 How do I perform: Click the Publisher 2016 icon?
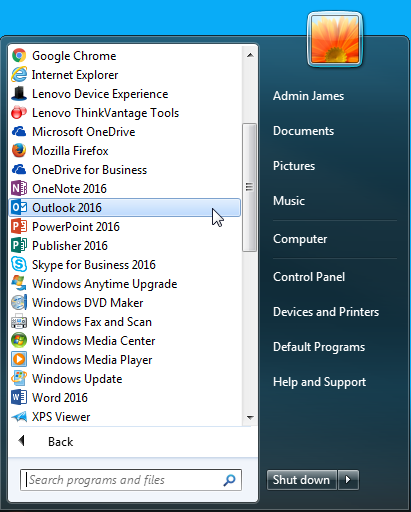19,245
